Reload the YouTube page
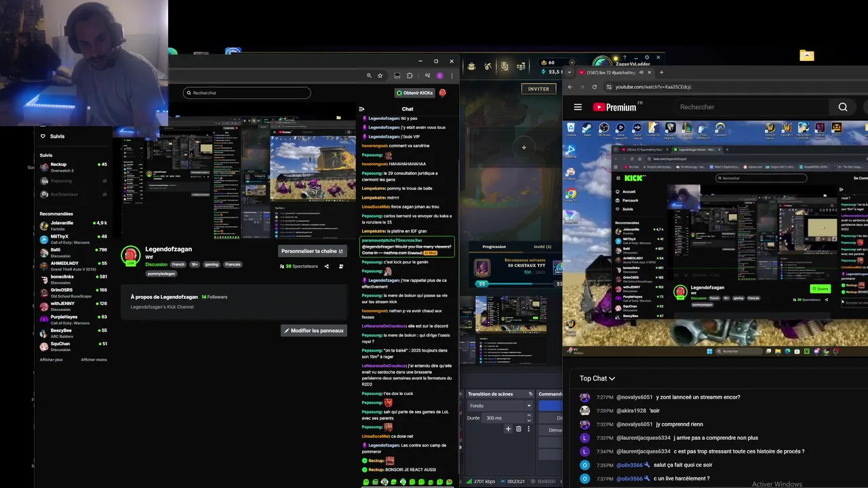 595,87
